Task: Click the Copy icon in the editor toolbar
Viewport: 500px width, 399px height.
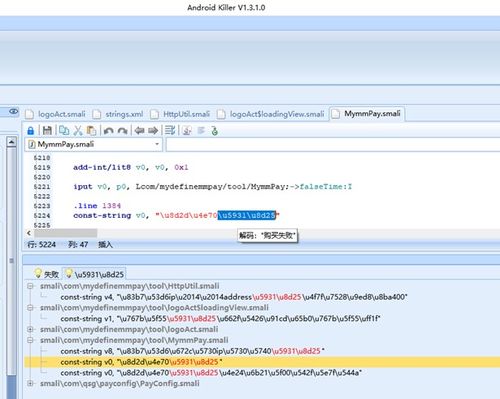Action: point(64,130)
